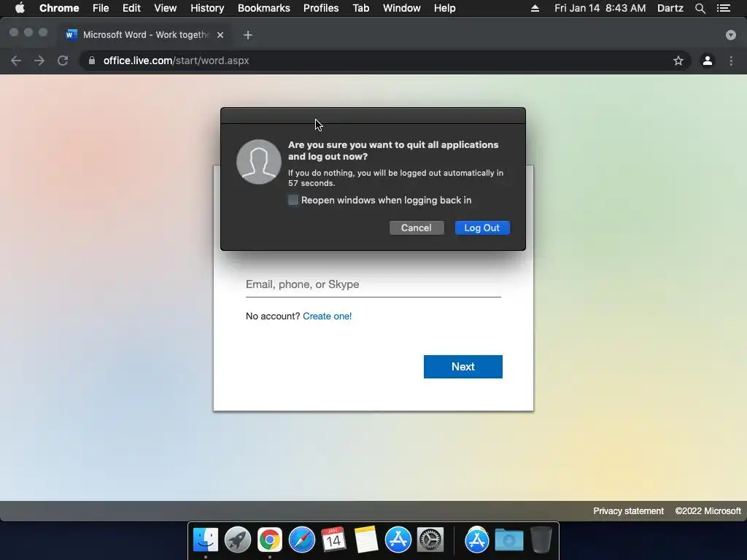
Task: Open the File menu
Action: (x=101, y=8)
